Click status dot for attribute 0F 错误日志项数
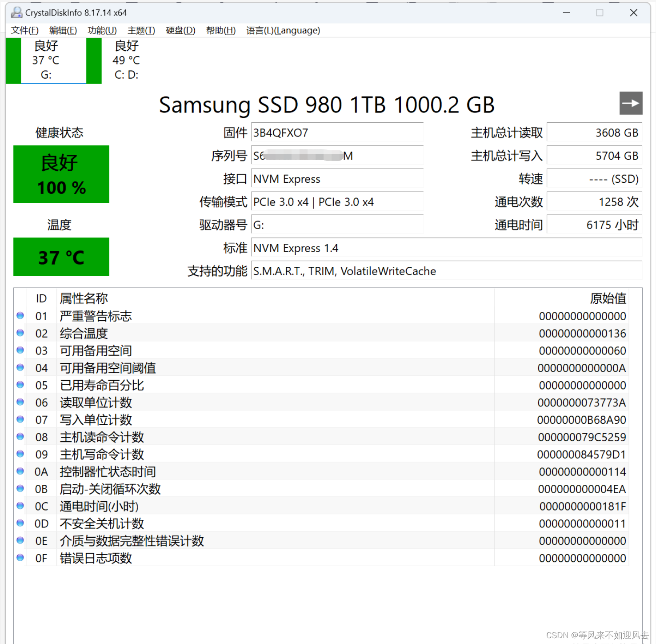656x644 pixels. click(x=20, y=558)
